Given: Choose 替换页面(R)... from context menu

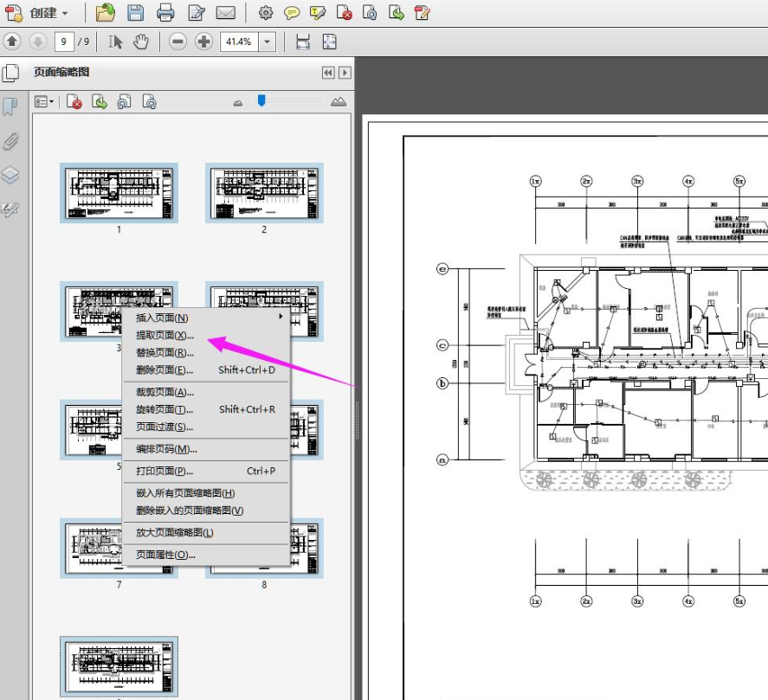Looking at the screenshot, I should [x=206, y=352].
